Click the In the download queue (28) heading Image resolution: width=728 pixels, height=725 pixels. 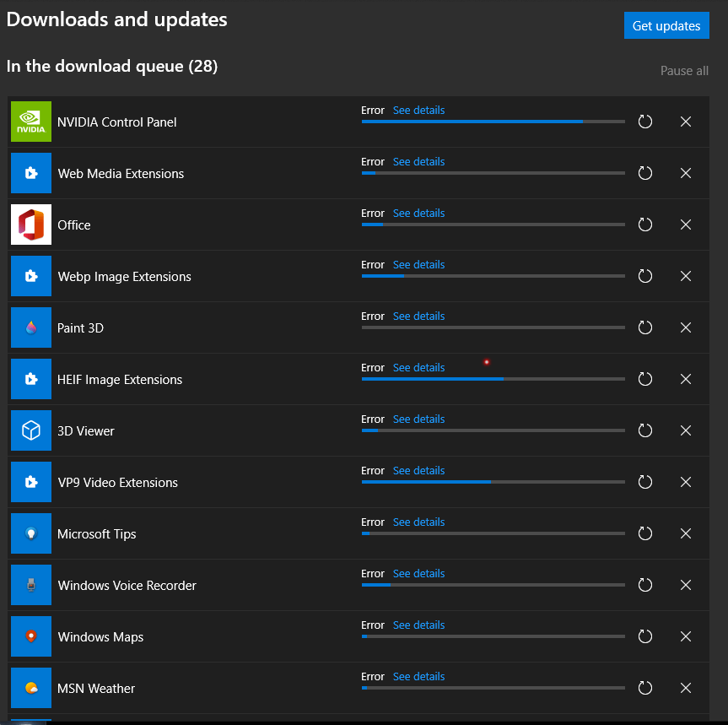pyautogui.click(x=112, y=67)
